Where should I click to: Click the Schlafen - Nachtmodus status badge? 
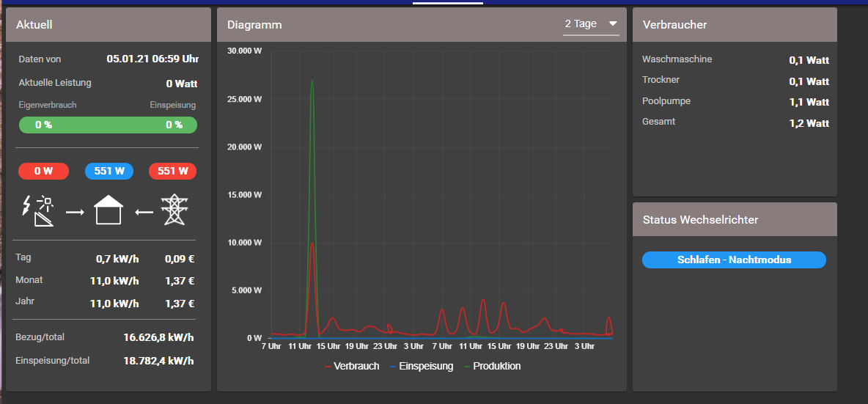click(734, 260)
